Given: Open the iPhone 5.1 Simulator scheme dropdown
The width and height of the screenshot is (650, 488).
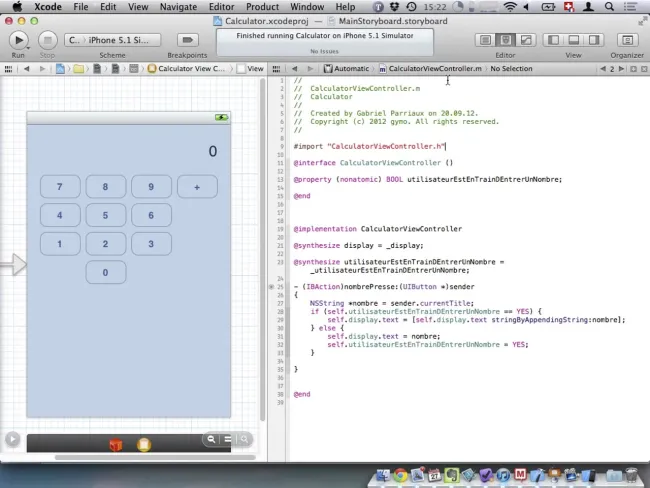Looking at the screenshot, I should [x=119, y=40].
